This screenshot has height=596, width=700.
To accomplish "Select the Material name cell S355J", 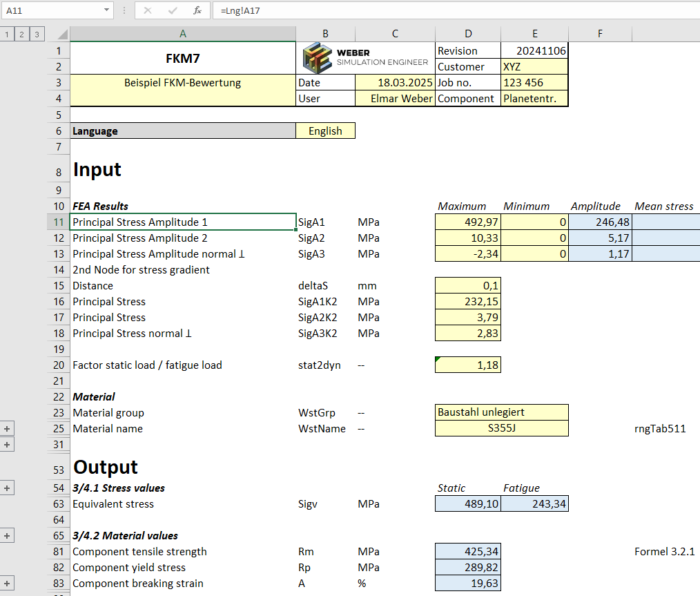I will point(502,428).
